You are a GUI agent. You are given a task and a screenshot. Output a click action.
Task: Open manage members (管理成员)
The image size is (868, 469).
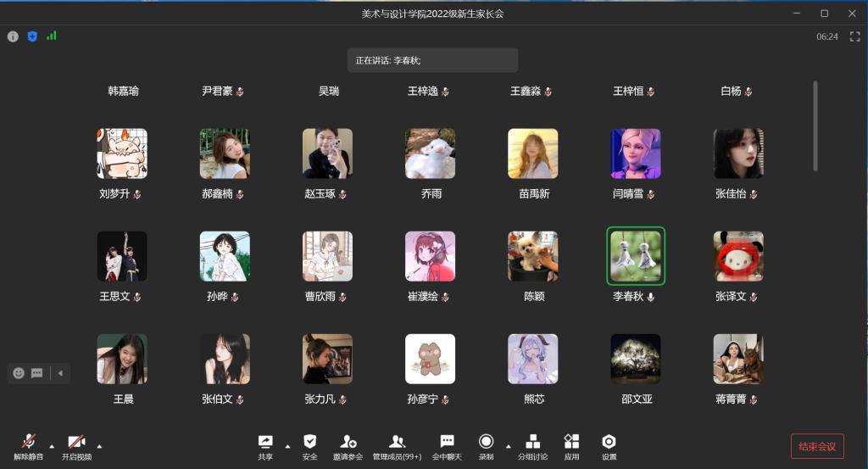point(397,447)
